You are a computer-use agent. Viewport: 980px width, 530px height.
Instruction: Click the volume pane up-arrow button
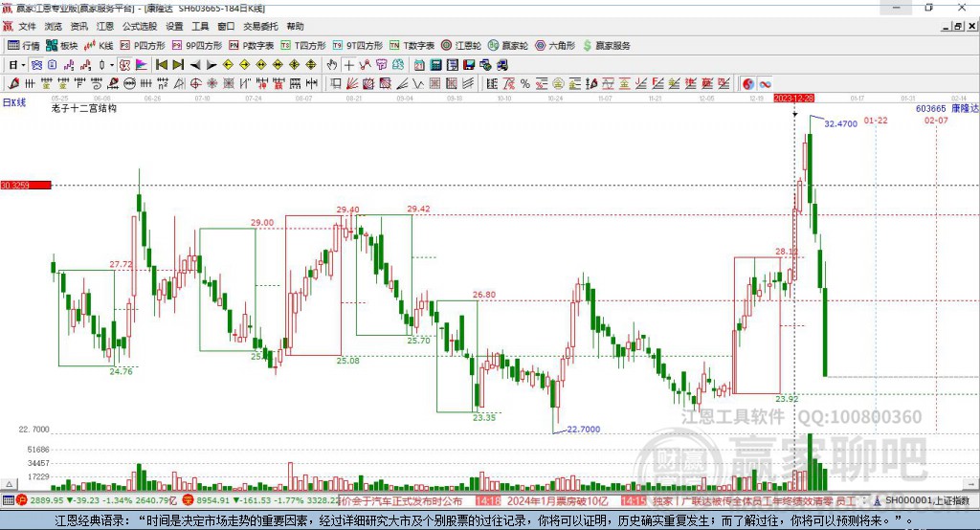click(9, 484)
